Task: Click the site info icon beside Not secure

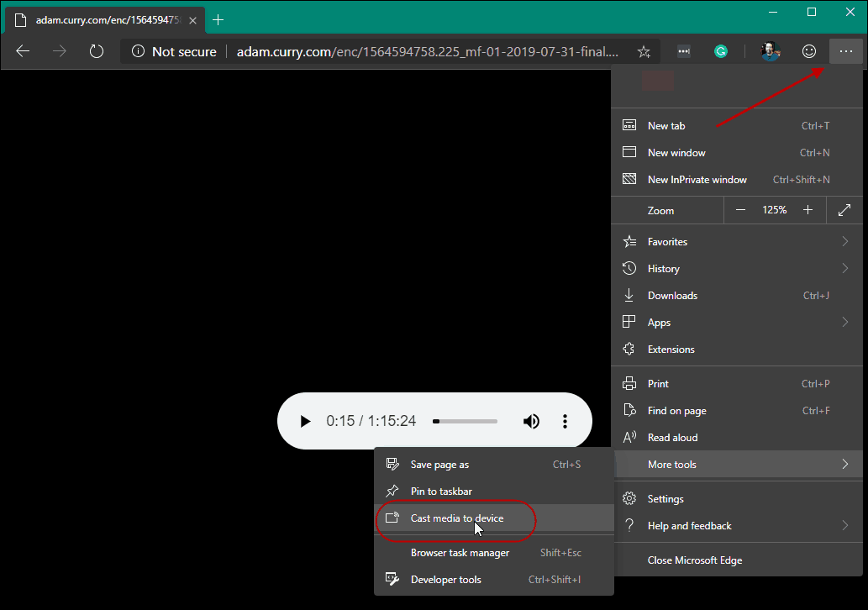Action: (x=138, y=51)
